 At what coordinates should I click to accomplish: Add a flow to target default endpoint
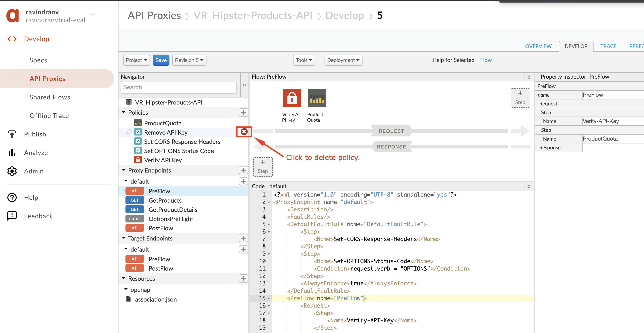(x=243, y=249)
